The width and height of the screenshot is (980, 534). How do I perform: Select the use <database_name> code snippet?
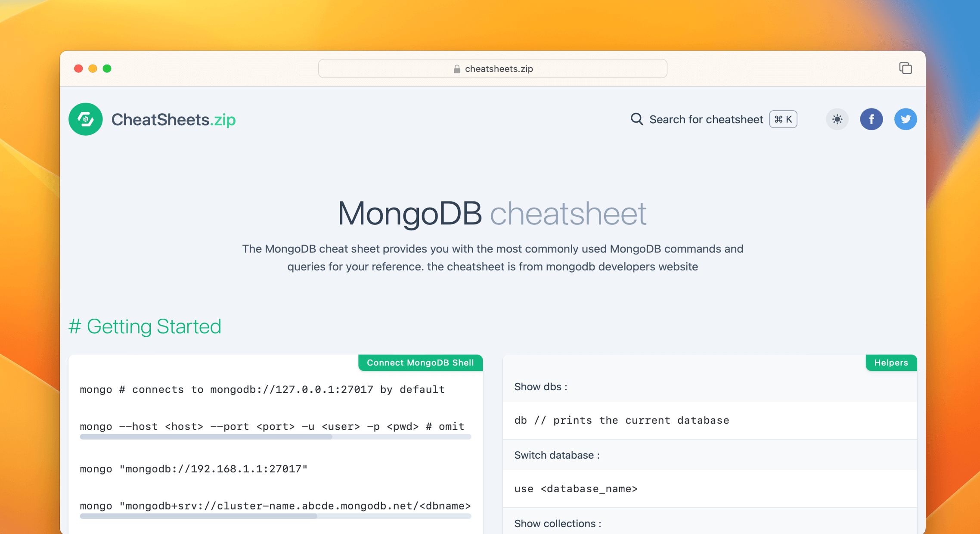tap(576, 489)
